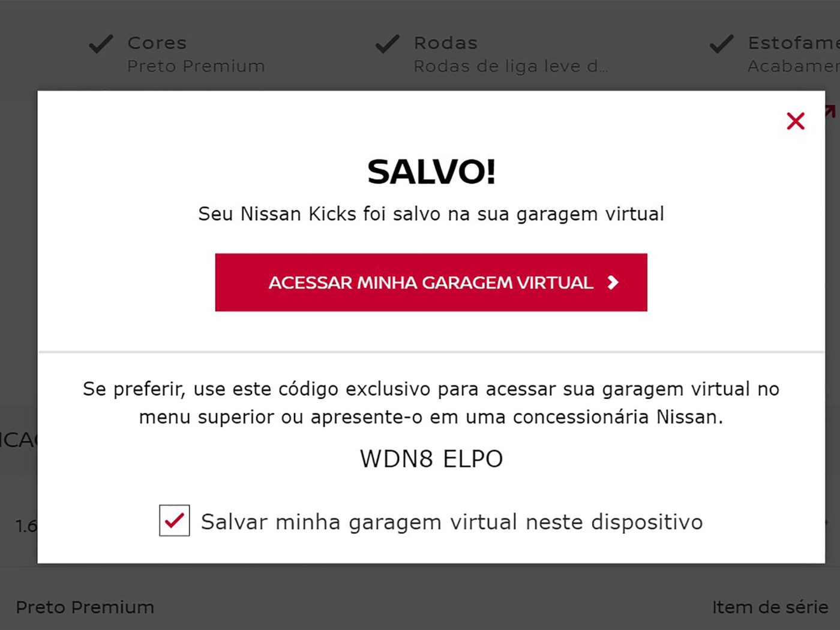Click the checkmark icon beside Estofamento

pos(721,44)
